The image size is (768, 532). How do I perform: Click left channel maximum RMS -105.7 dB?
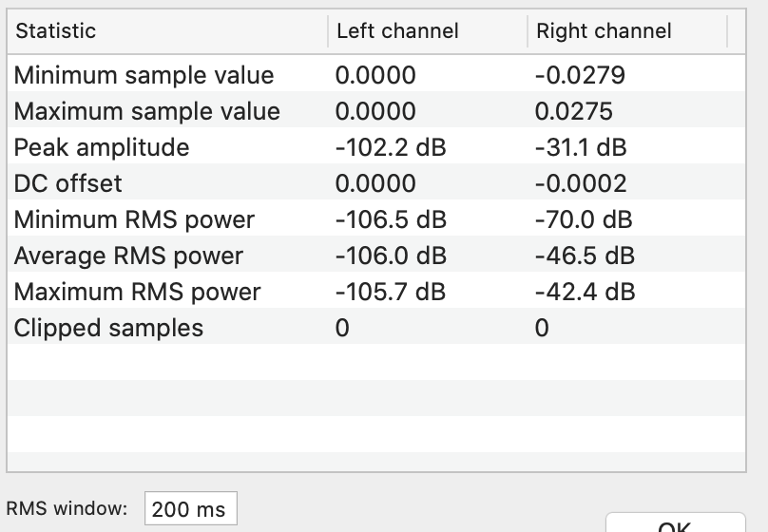click(x=391, y=293)
